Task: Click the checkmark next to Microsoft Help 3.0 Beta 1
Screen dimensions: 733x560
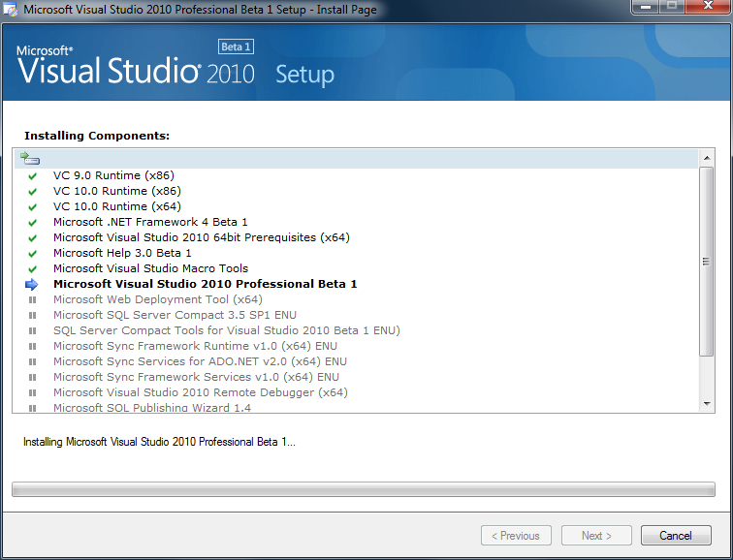Action: point(32,254)
